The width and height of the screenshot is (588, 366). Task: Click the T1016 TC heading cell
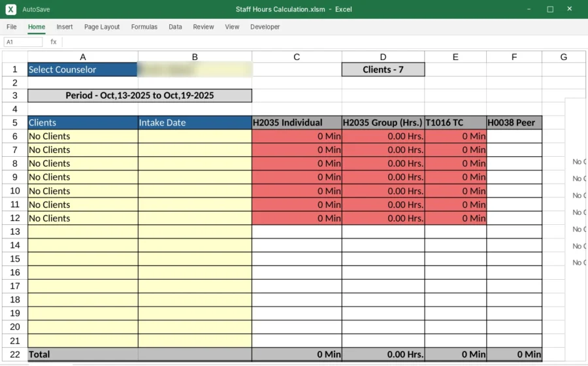[x=455, y=123]
